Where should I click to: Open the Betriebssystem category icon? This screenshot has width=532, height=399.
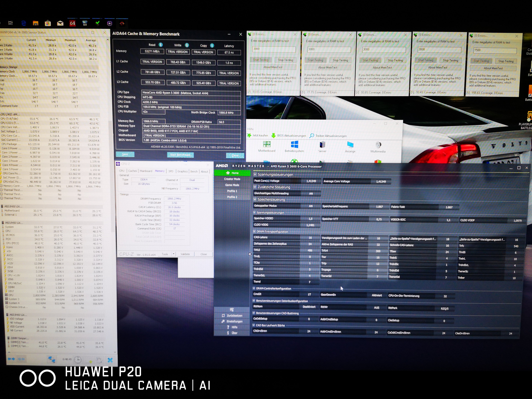click(294, 144)
